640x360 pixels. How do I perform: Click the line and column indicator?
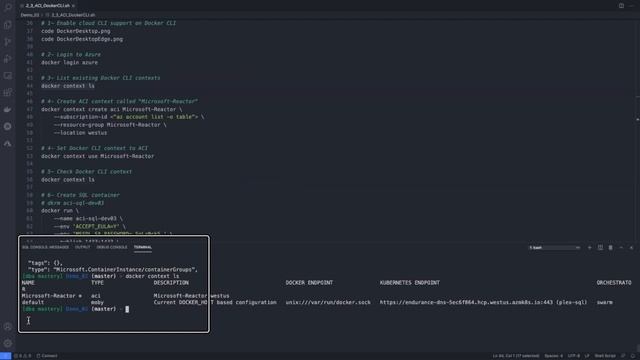pyautogui.click(x=516, y=356)
